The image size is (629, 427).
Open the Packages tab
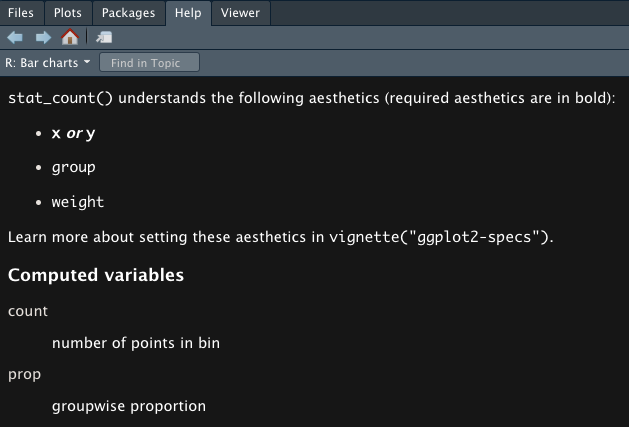coord(128,13)
